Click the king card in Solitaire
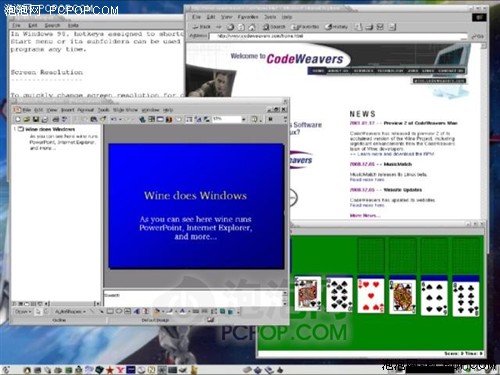 click(307, 294)
